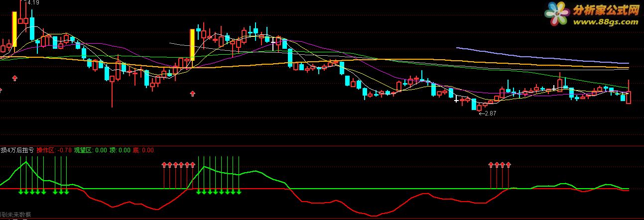Image resolution: width=644 pixels, height=220 pixels.
Task: Click the 底: 0.00 readout
Action: (143, 150)
